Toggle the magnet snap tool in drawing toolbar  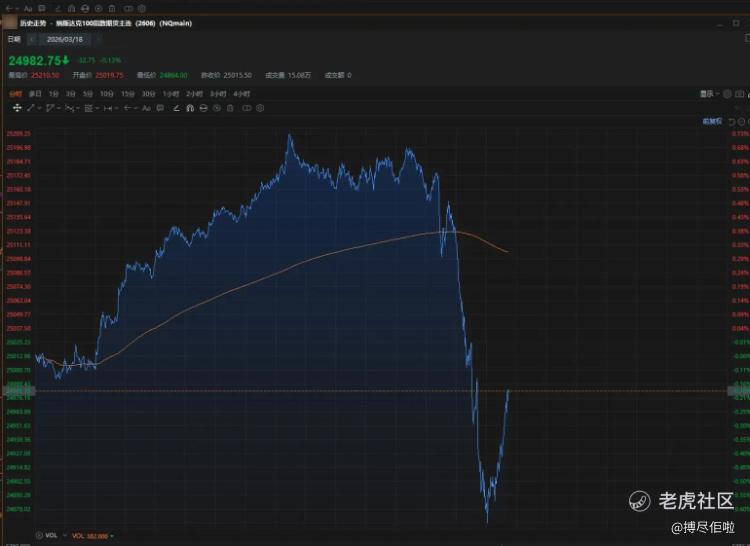(x=190, y=108)
